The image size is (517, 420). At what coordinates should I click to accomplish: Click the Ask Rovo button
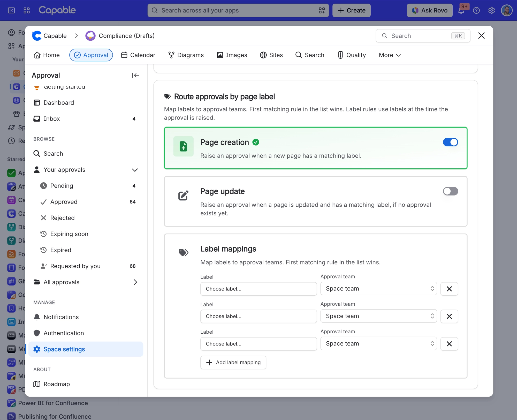coord(429,10)
